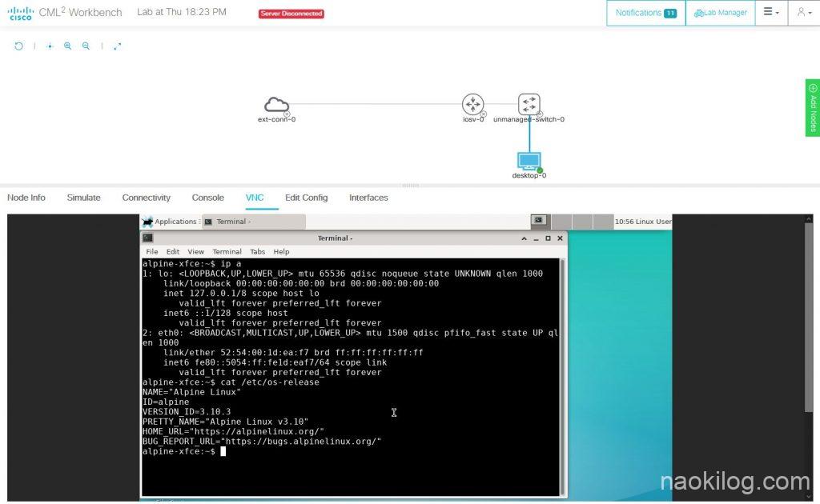Screen dimensions: 820x504
Task: Click the 'VERSION_ID=3.10.3' terminal line
Action: 186,411
